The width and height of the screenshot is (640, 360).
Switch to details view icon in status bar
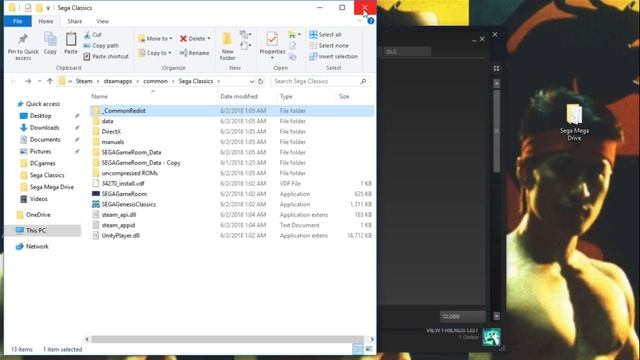point(358,349)
